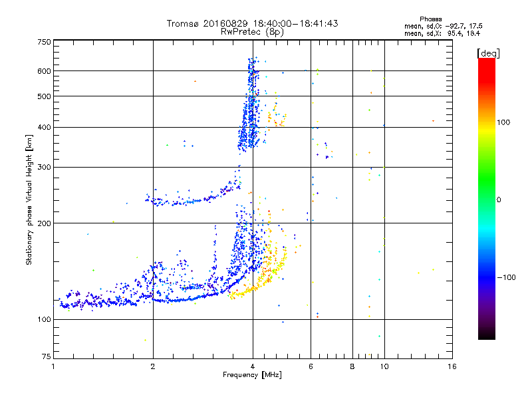Screen dimensions: 532x399
Task: Click the 'RwPretec (8p)' subtitle
Action: tap(252, 32)
